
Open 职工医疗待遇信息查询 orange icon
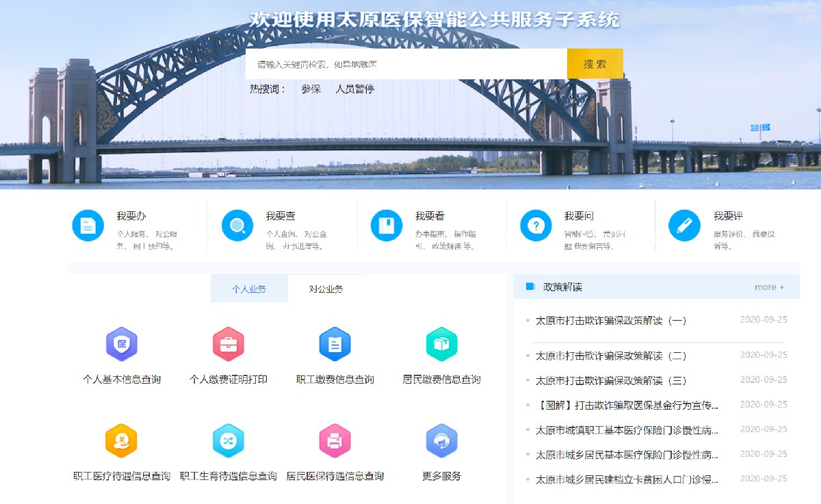click(122, 440)
